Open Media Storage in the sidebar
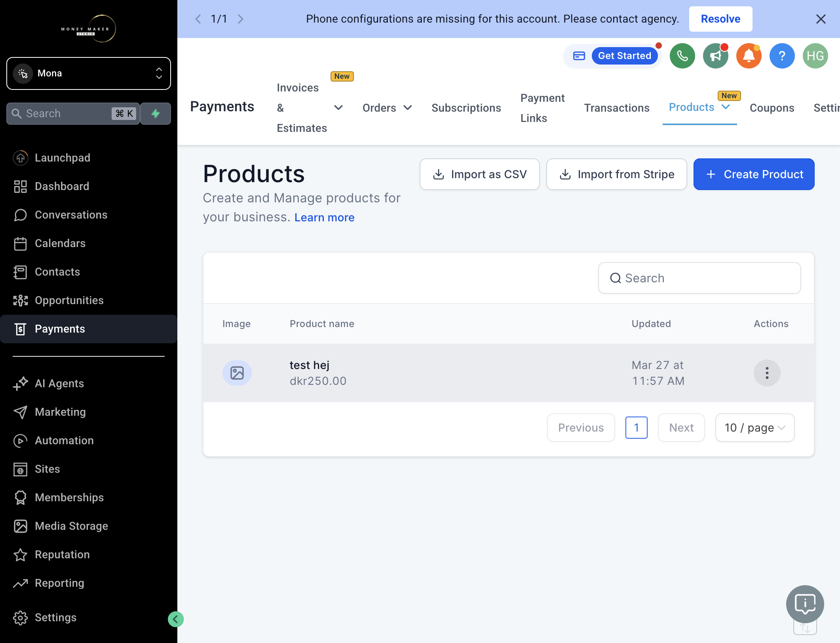The image size is (840, 643). [89, 526]
